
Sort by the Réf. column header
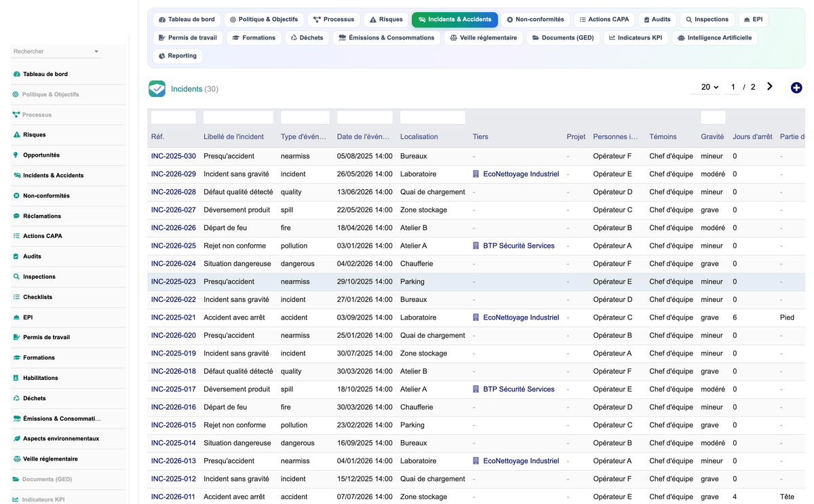[157, 136]
